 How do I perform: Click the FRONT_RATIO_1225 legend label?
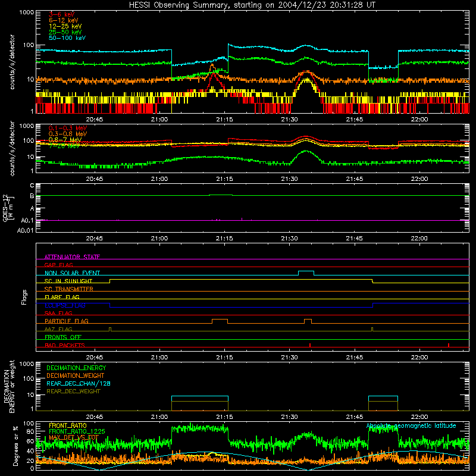pos(77,431)
